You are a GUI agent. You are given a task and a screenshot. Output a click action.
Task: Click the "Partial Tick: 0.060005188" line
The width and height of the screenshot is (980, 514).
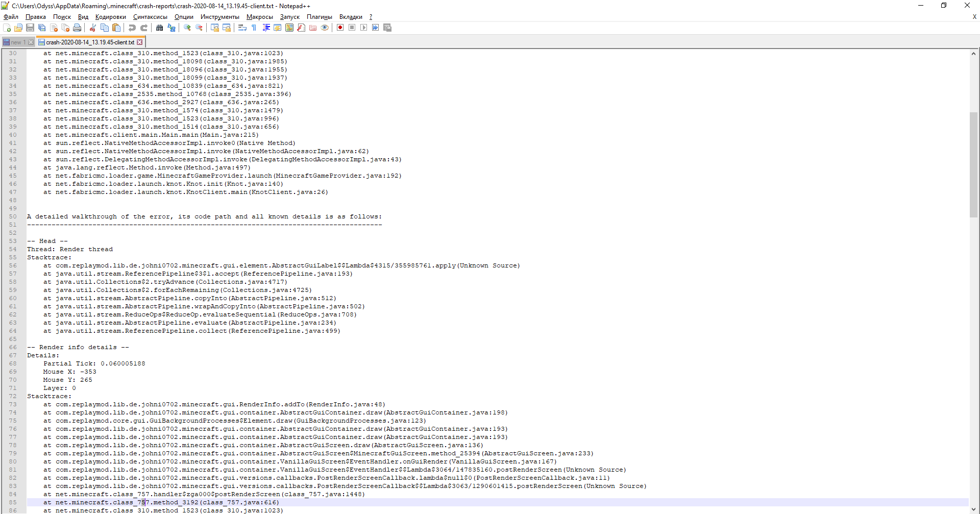[94, 363]
